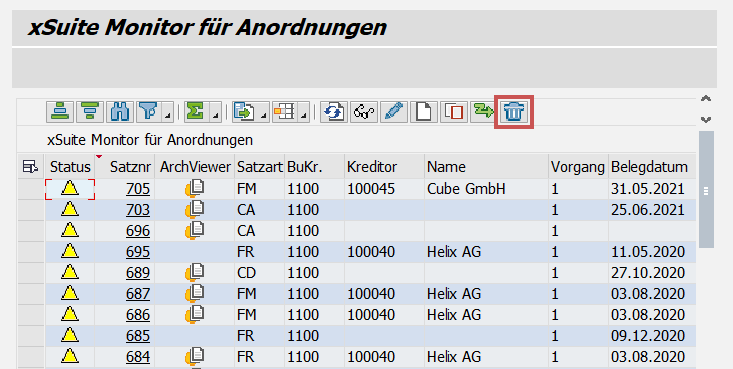This screenshot has width=733, height=369.
Task: Open record number 685 link
Action: pyautogui.click(x=138, y=336)
